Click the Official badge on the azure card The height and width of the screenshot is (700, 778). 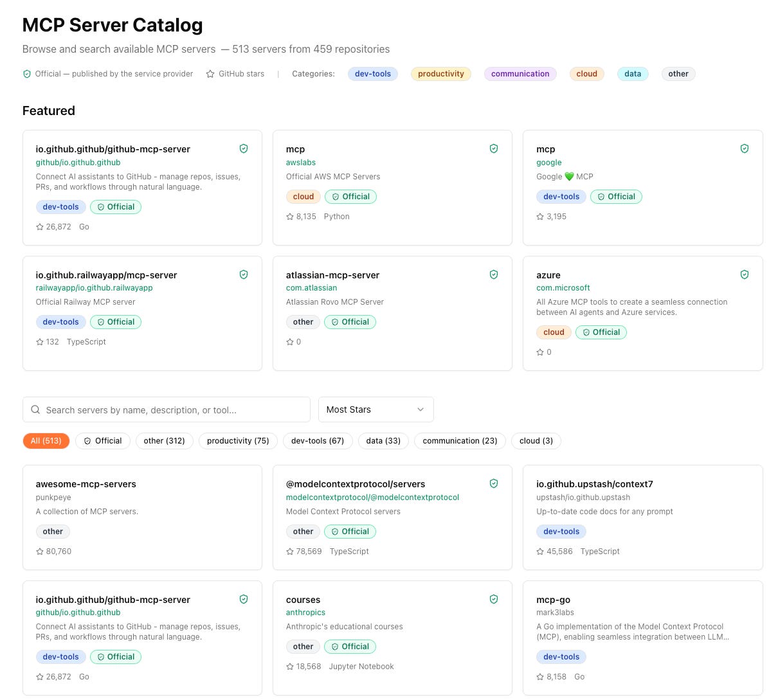pyautogui.click(x=601, y=332)
